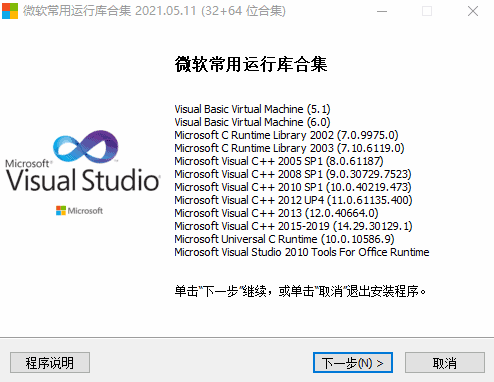Image resolution: width=494 pixels, height=382 pixels.
Task: Close the installer window
Action: [473, 11]
